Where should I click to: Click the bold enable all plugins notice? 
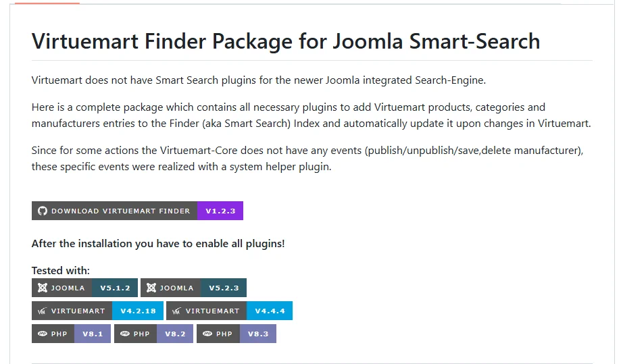click(x=158, y=244)
